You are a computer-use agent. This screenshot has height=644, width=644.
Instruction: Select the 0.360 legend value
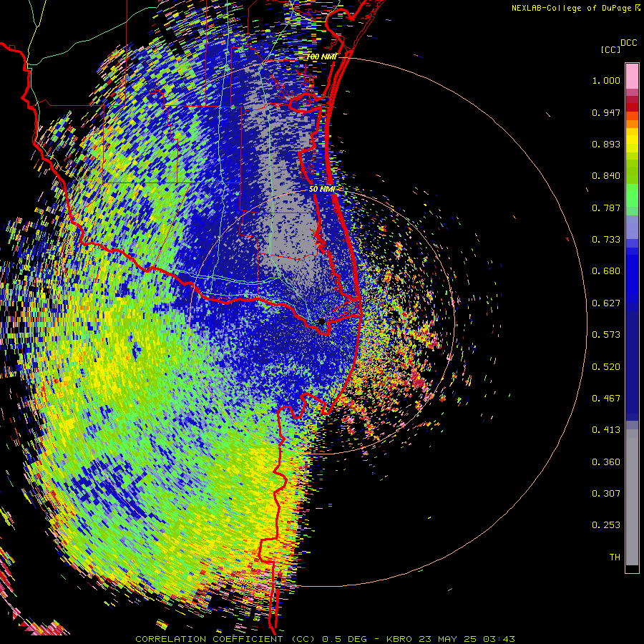tap(606, 462)
